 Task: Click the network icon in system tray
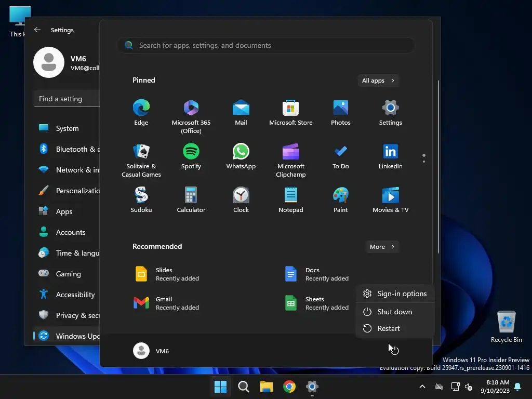pos(455,387)
